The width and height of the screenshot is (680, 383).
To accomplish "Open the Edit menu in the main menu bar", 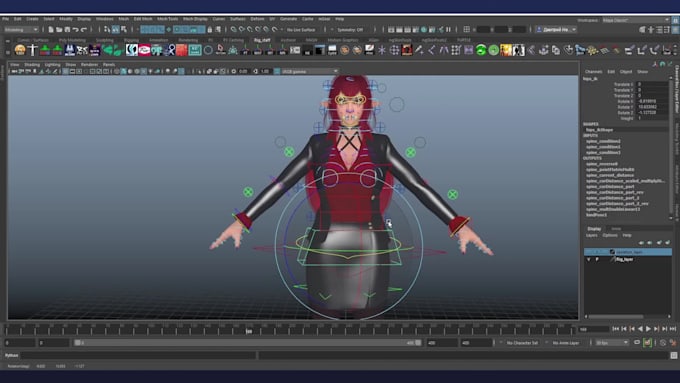I will click(x=17, y=19).
